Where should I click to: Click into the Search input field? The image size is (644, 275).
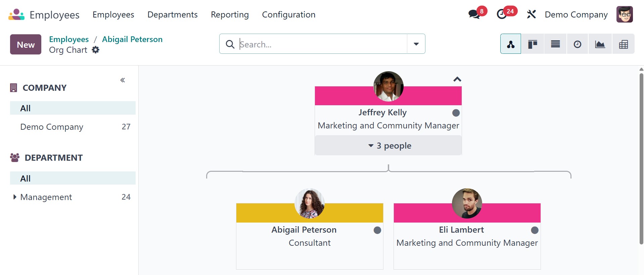(x=322, y=44)
